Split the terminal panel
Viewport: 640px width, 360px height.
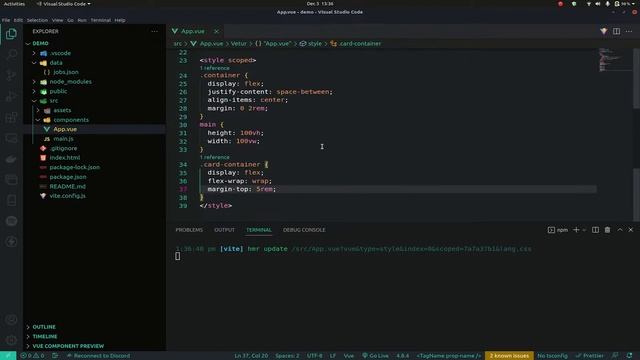pyautogui.click(x=596, y=230)
